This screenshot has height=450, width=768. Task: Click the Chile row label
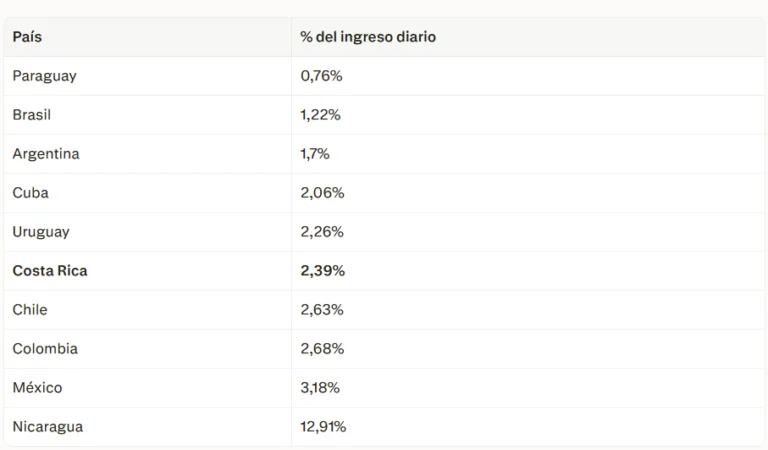(x=30, y=309)
